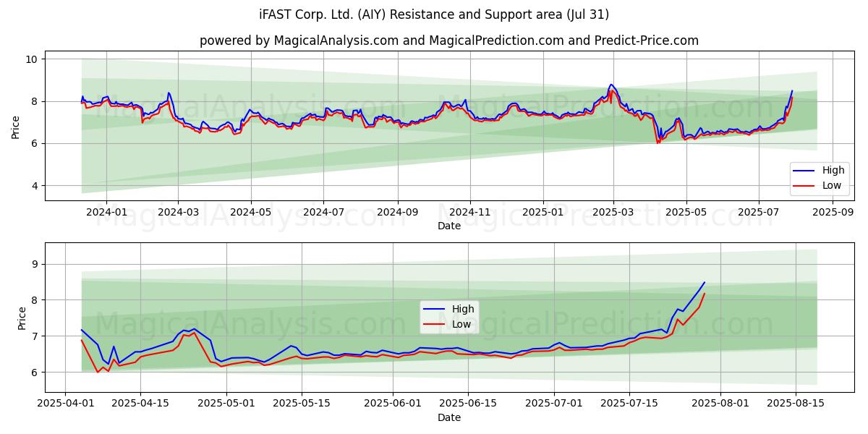868x434 pixels.
Task: Select the "2025-06-01" date tick label
Action: (x=391, y=404)
